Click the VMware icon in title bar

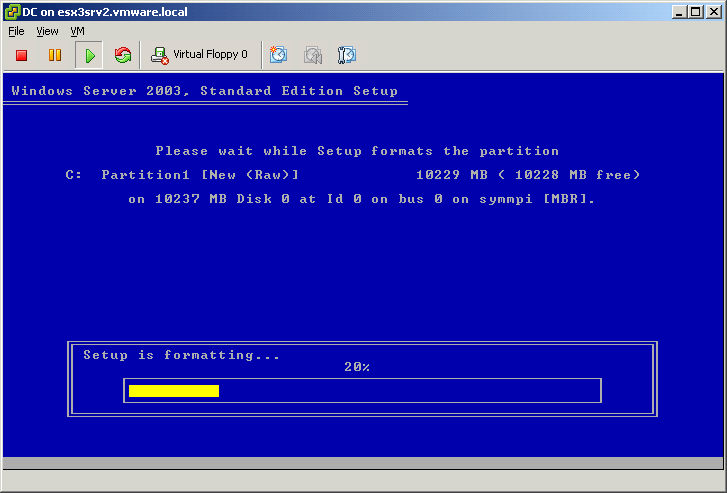coord(10,11)
